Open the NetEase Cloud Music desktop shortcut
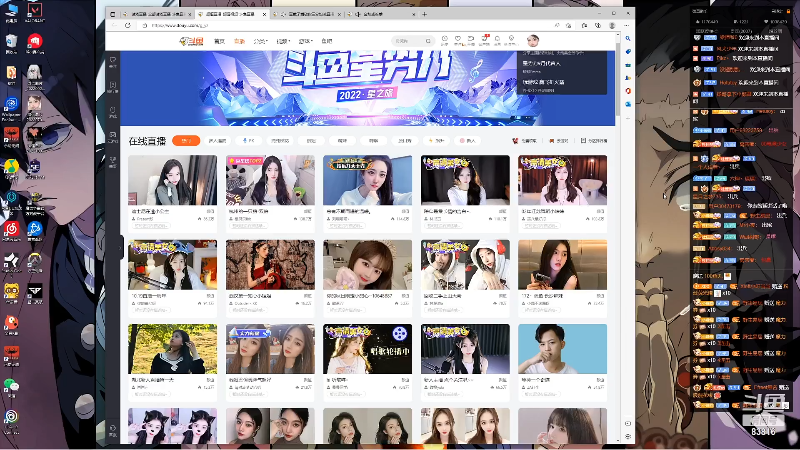800x450 pixels. (x=11, y=231)
